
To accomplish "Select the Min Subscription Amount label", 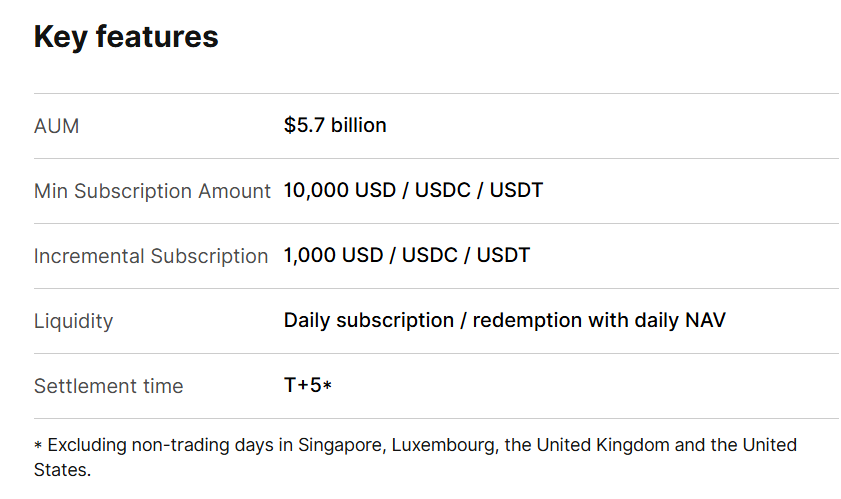I will pyautogui.click(x=152, y=191).
